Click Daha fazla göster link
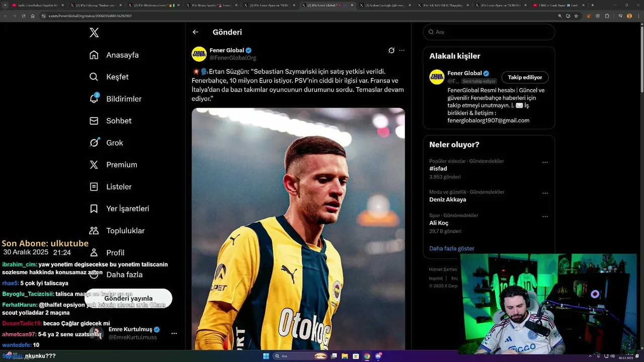This screenshot has height=362, width=644. point(452,248)
